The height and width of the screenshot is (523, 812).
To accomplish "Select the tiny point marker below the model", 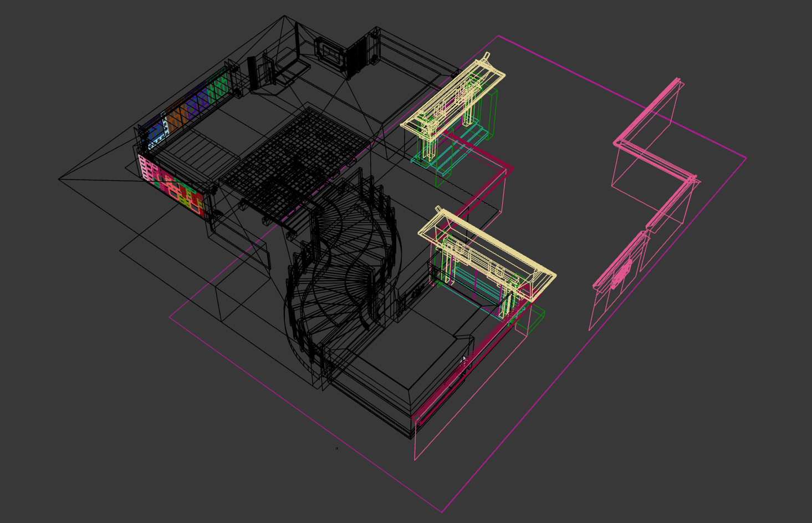I will coord(336,448).
